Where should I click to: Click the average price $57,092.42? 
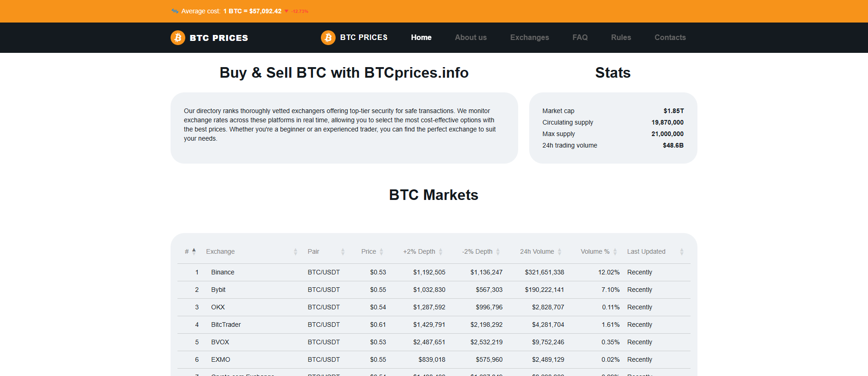[x=265, y=11]
